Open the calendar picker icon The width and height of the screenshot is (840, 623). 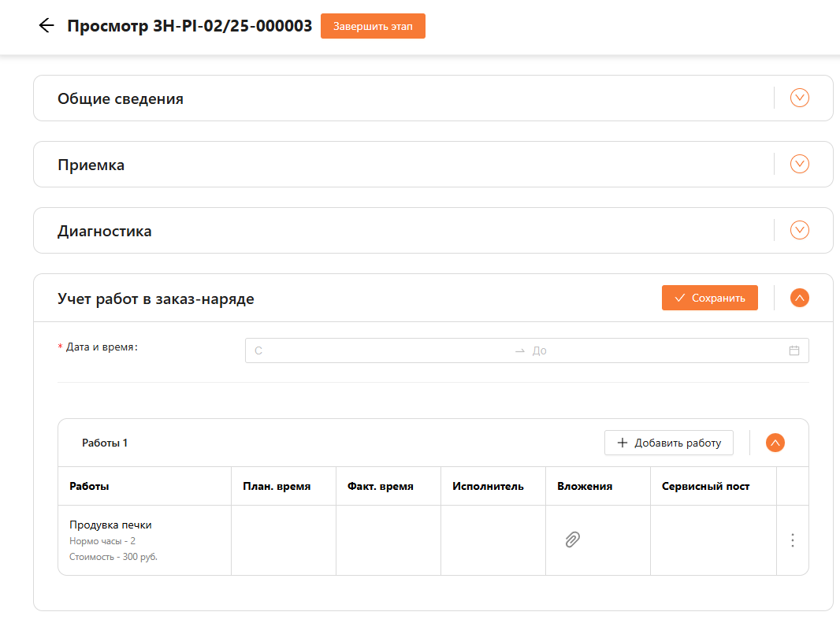tap(794, 350)
